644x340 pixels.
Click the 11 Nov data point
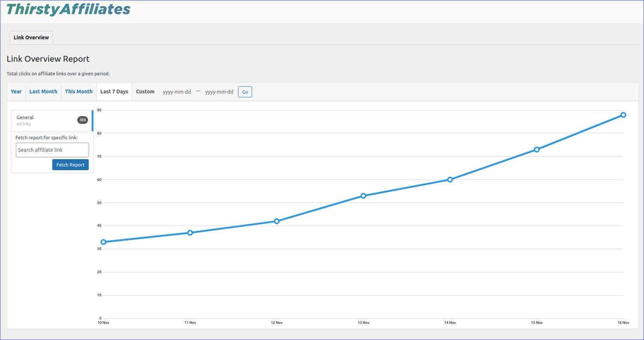(x=190, y=232)
